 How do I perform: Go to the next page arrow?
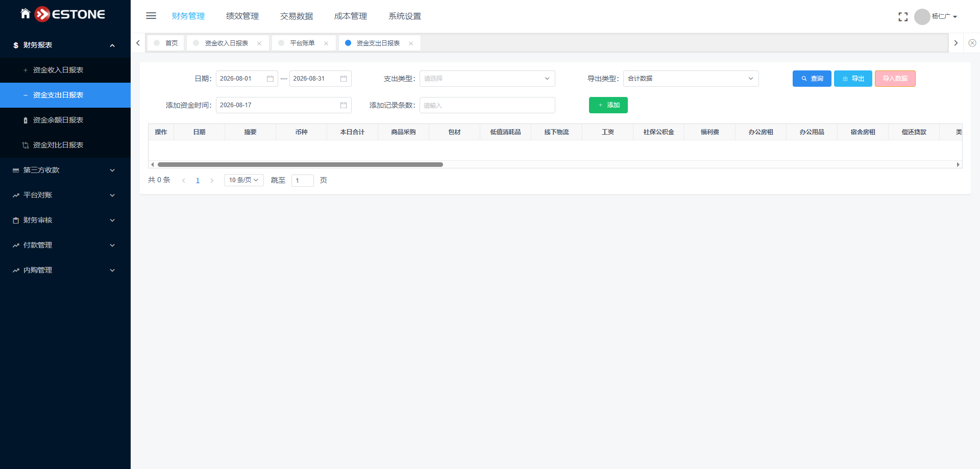point(212,181)
